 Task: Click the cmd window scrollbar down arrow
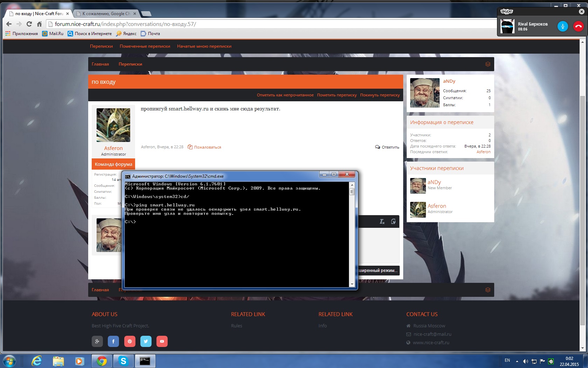(x=352, y=284)
